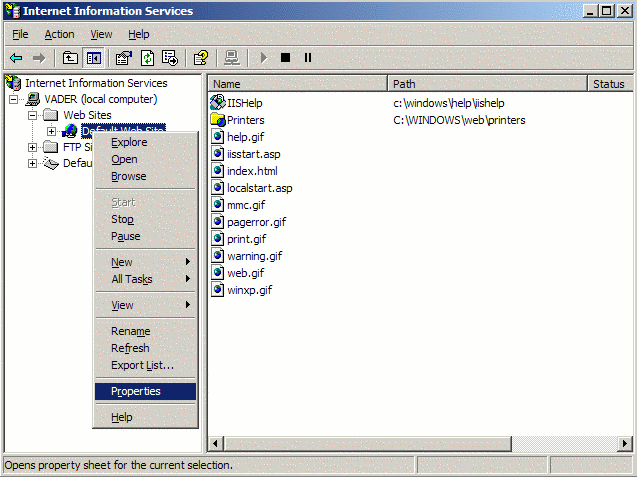Choose Explore from the context menu
The width and height of the screenshot is (637, 477).
click(x=145, y=142)
